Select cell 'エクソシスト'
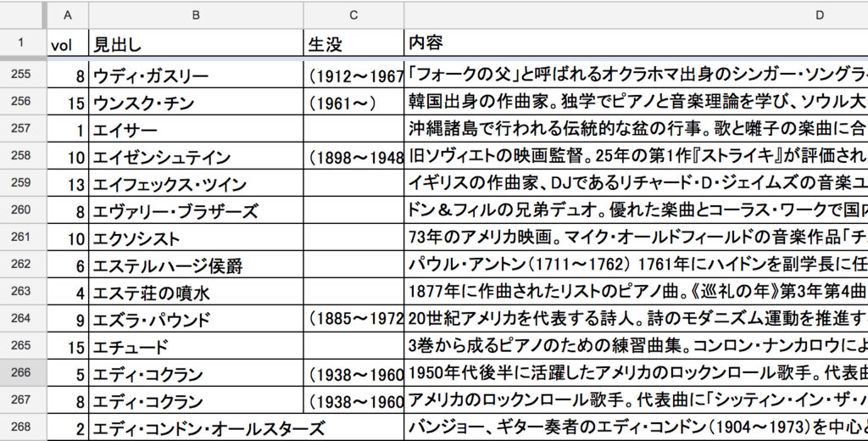 pyautogui.click(x=196, y=237)
